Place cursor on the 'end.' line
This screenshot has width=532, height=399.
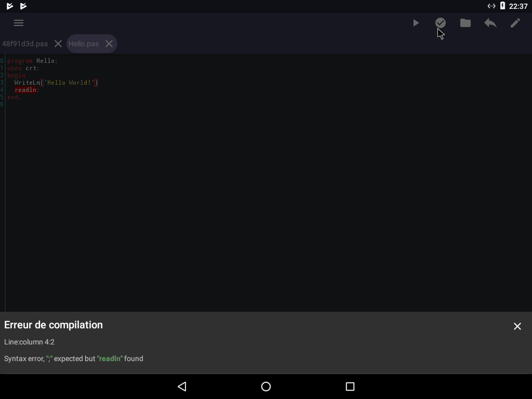14,97
